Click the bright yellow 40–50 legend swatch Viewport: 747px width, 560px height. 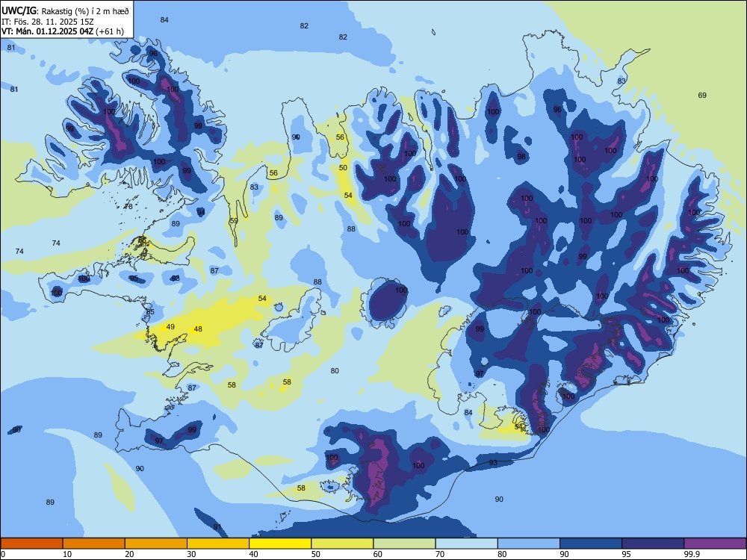[280, 544]
